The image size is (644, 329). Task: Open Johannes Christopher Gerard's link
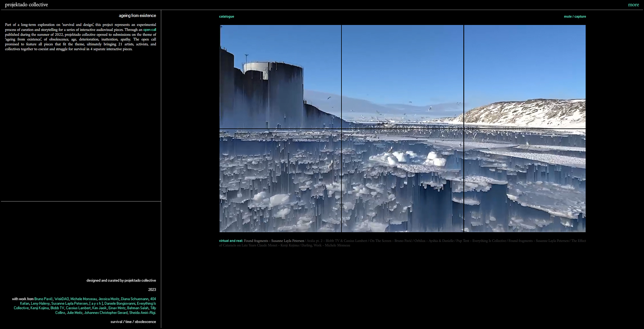[x=106, y=313]
